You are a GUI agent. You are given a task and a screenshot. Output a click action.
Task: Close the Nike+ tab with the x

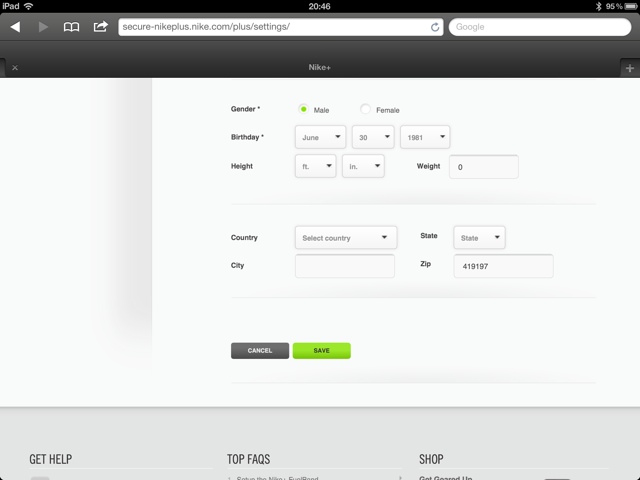[x=15, y=68]
